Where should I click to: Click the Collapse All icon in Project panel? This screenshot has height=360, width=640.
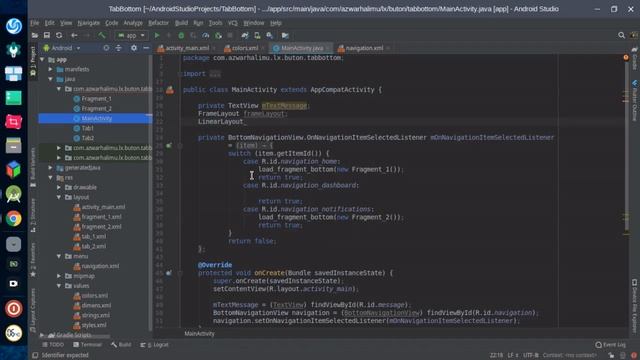tap(118, 48)
